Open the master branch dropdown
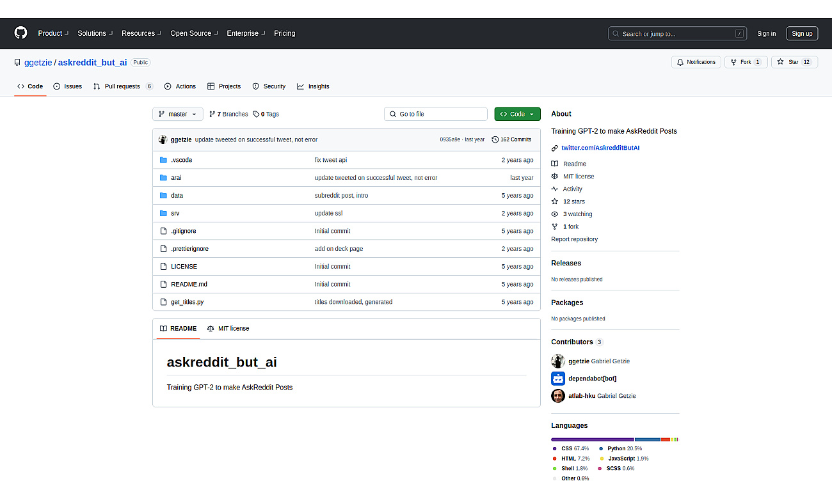832x504 pixels. coord(178,114)
